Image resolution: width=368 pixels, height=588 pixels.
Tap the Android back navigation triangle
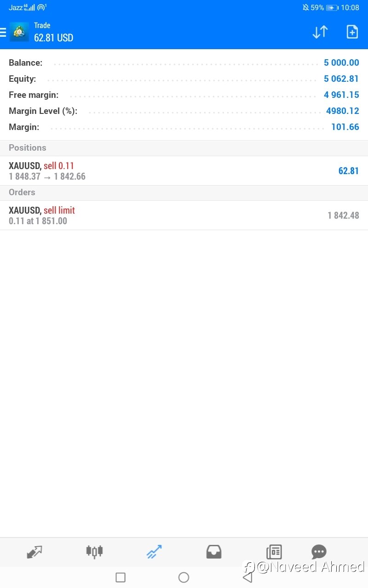point(247,577)
